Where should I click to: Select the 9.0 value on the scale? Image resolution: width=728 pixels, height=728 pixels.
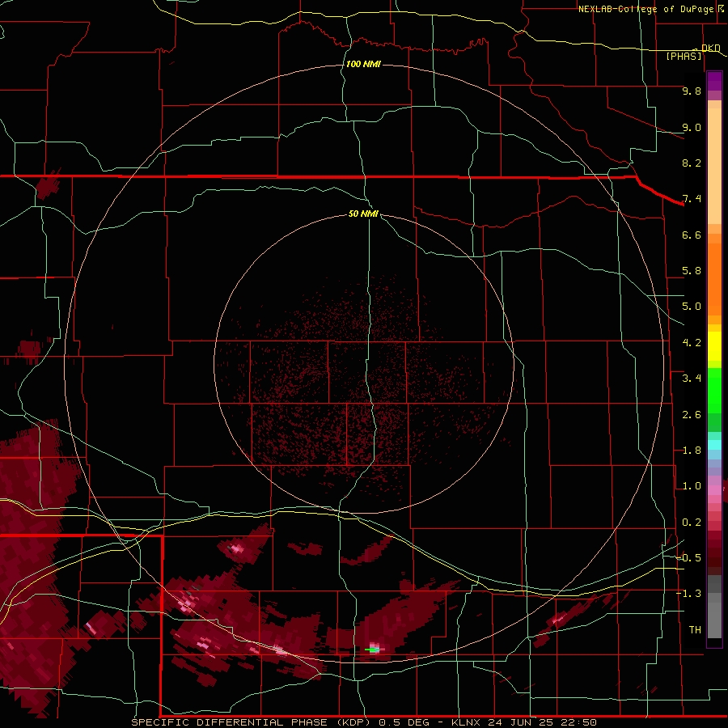(692, 127)
